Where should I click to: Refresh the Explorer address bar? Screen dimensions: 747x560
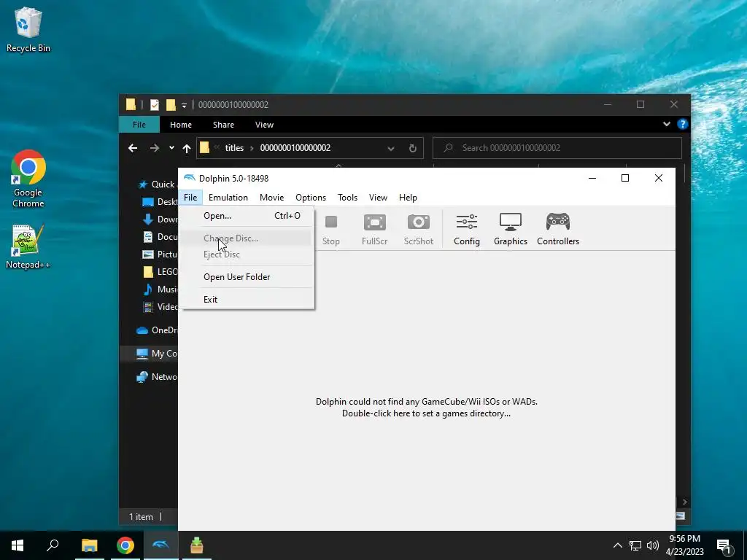tap(413, 148)
